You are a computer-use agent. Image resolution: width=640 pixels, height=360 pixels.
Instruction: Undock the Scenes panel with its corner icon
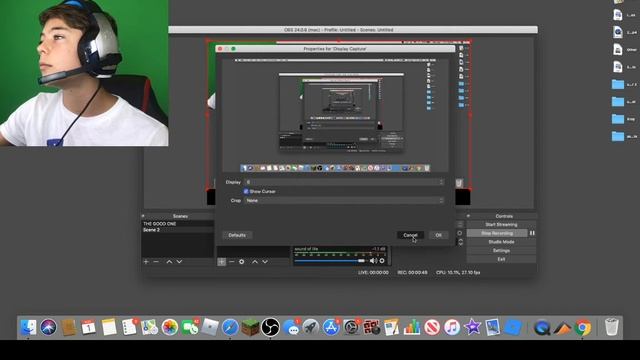point(143,216)
